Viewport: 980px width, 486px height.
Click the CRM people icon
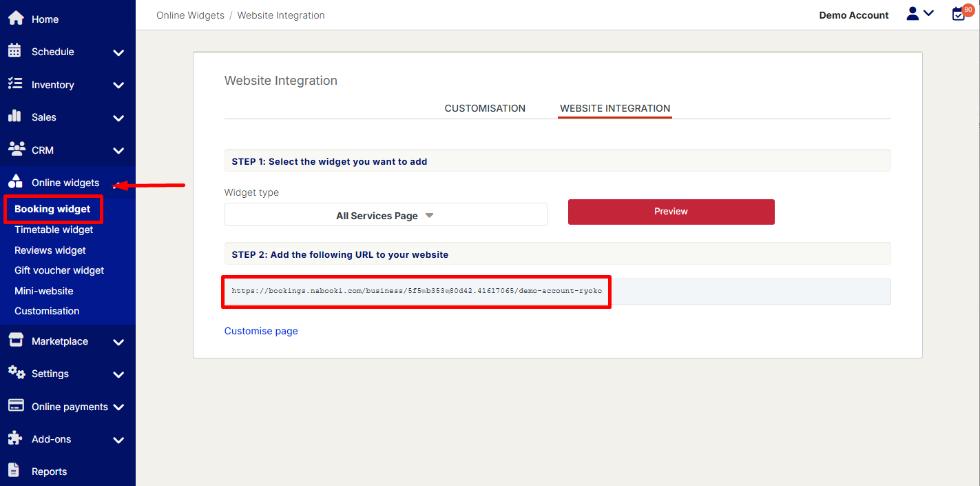click(16, 149)
